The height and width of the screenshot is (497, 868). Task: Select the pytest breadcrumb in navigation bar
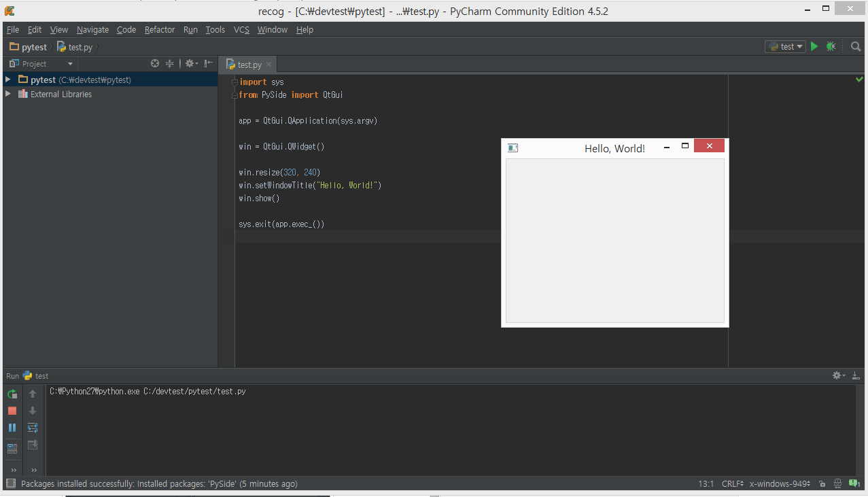pyautogui.click(x=32, y=46)
